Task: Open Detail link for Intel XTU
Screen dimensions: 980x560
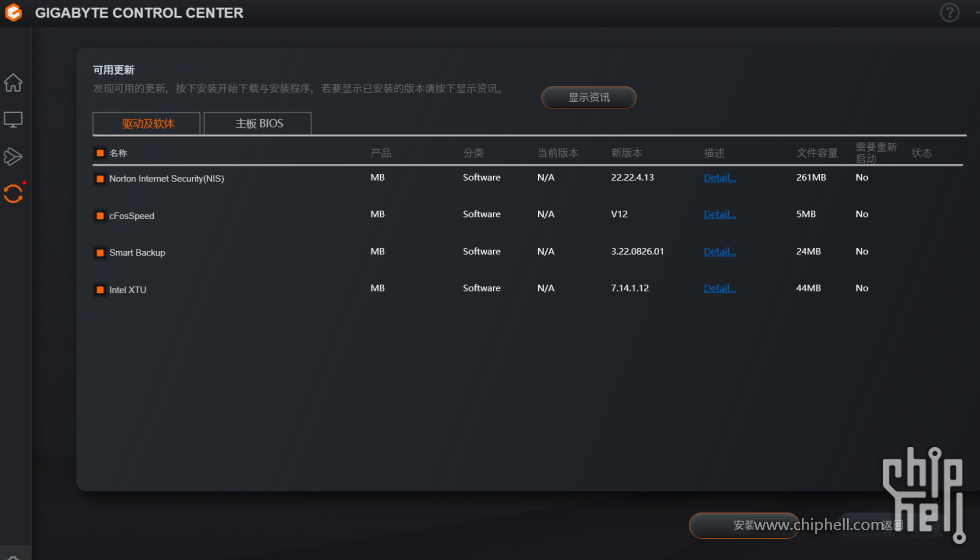Action: point(719,288)
